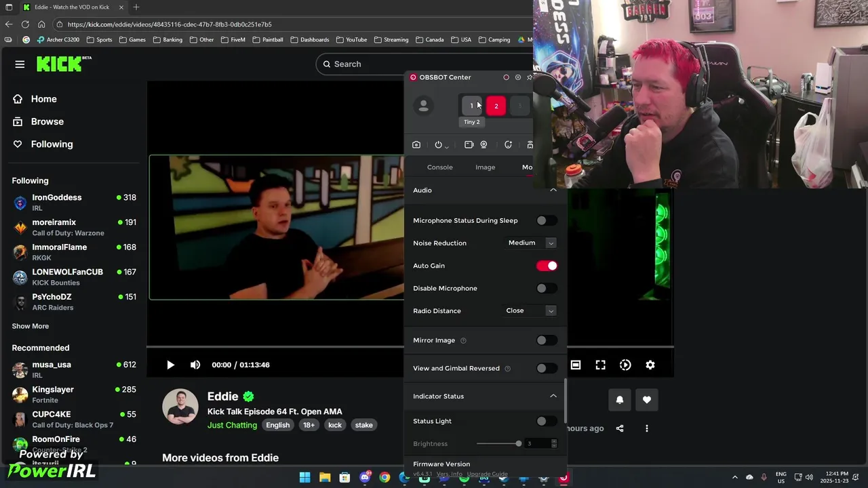Switch to the Image tab

click(485, 167)
